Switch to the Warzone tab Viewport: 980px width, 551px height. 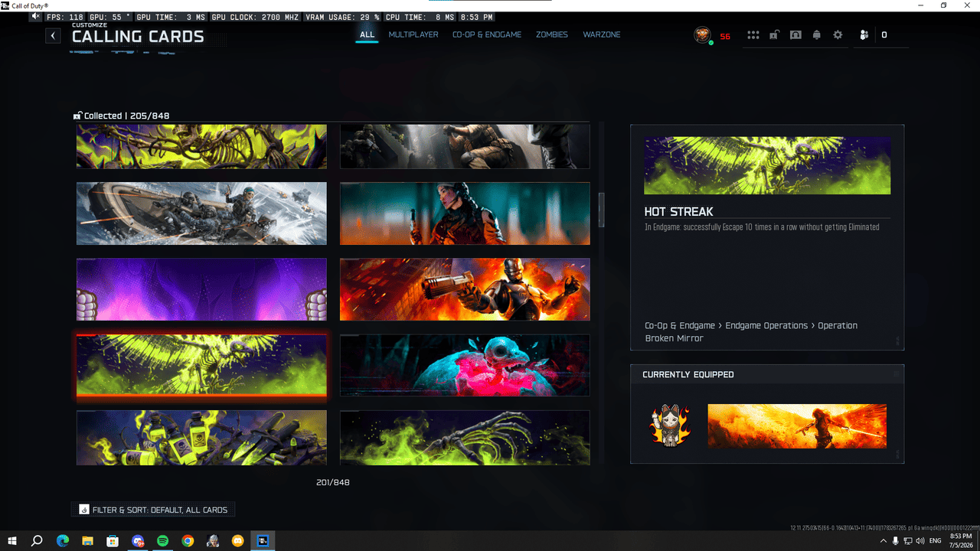[x=602, y=34]
